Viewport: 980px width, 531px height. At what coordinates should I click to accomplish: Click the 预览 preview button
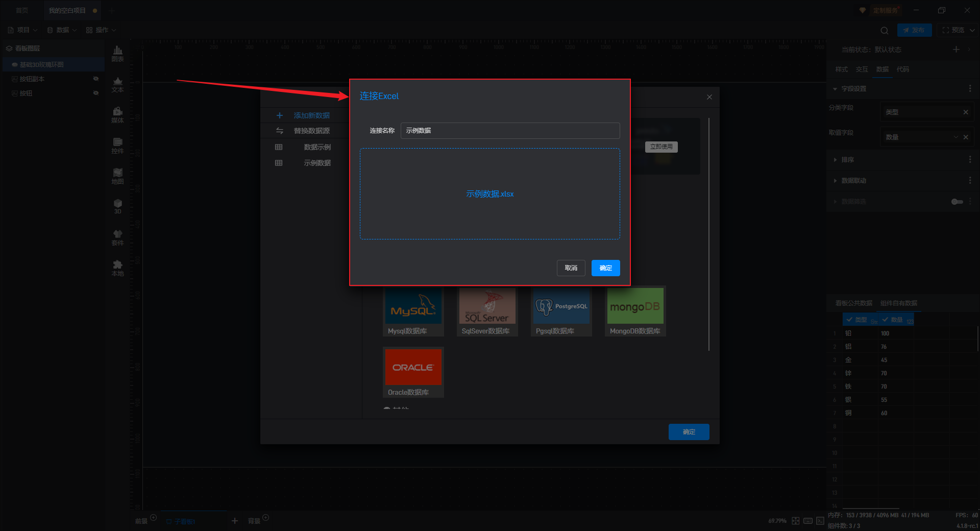(953, 30)
